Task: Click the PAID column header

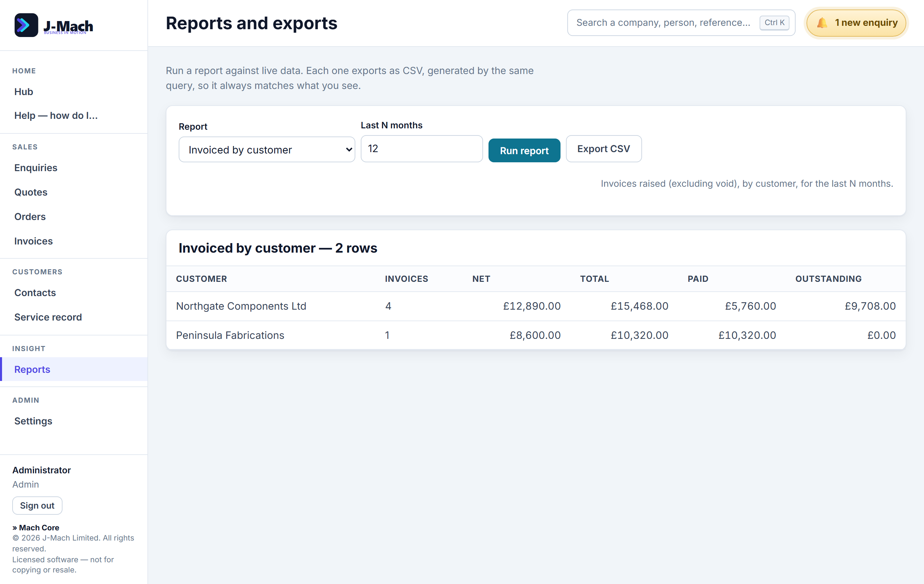Action: coord(698,279)
